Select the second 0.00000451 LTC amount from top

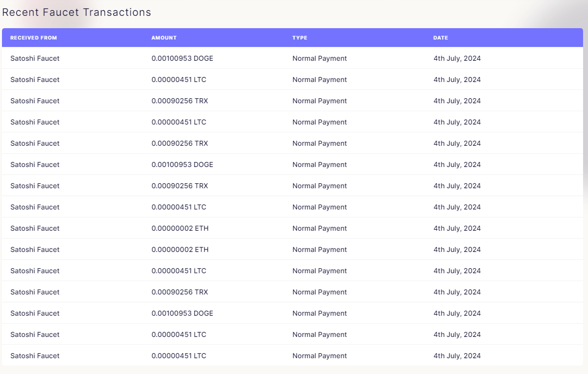(179, 122)
